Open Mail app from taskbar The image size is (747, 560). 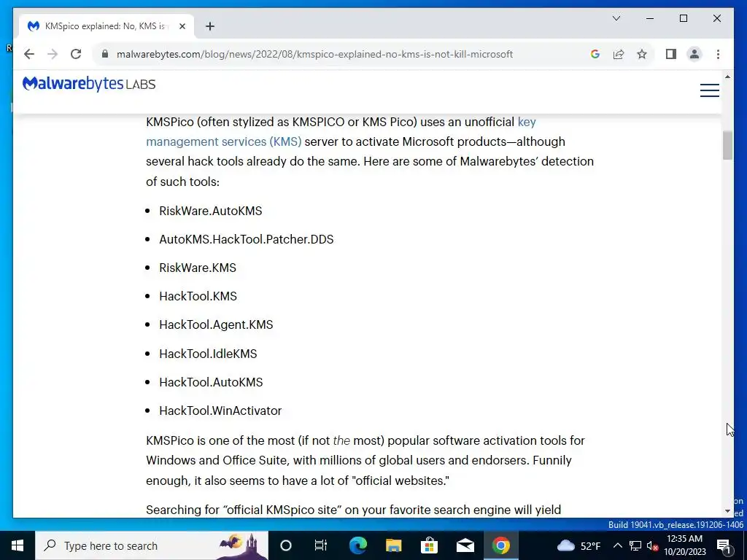point(465,545)
